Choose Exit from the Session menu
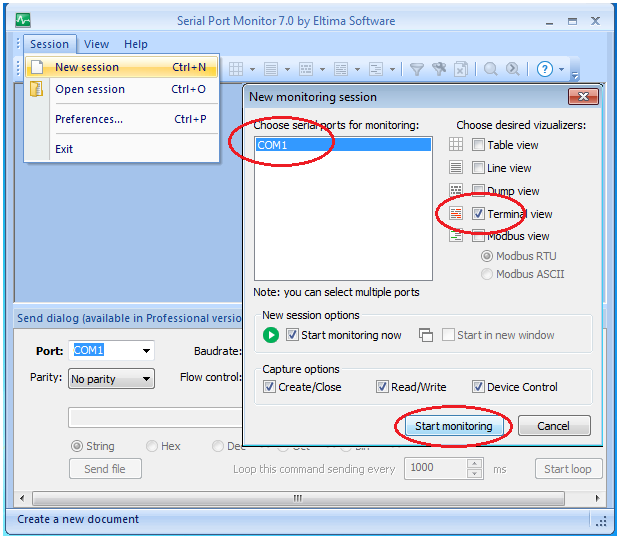 (122, 149)
